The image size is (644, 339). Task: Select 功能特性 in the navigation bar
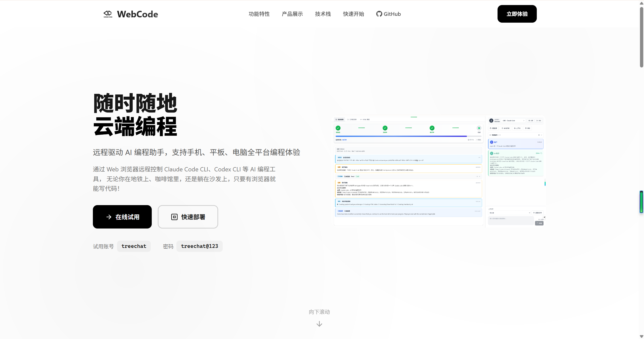pos(259,14)
